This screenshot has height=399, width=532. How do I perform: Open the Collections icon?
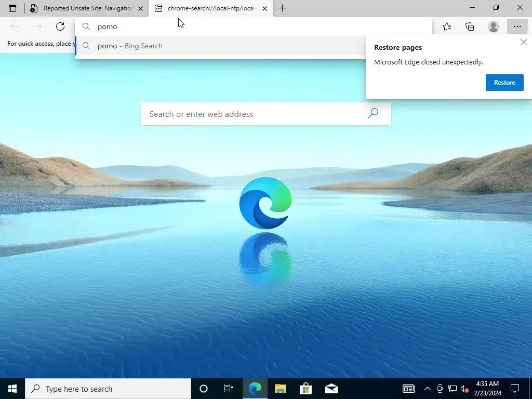(470, 26)
